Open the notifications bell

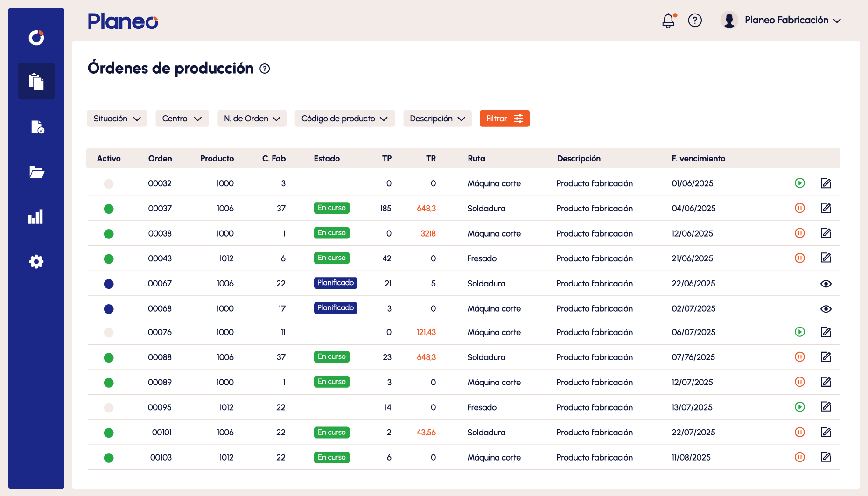pos(668,21)
